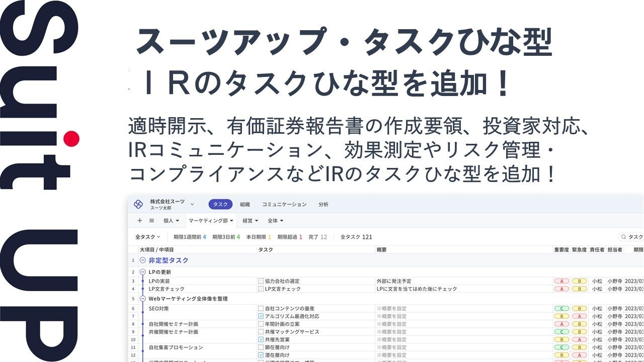Check the 協力会社の選定 task checkbox

(x=261, y=281)
